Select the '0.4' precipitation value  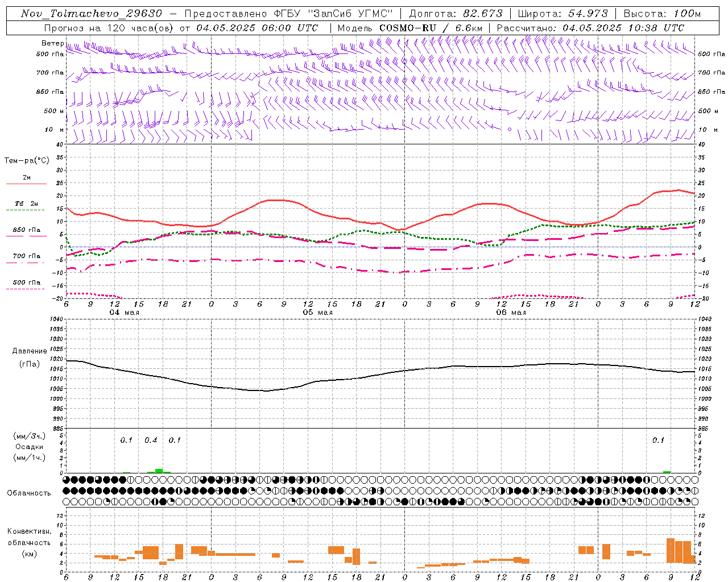pos(151,440)
